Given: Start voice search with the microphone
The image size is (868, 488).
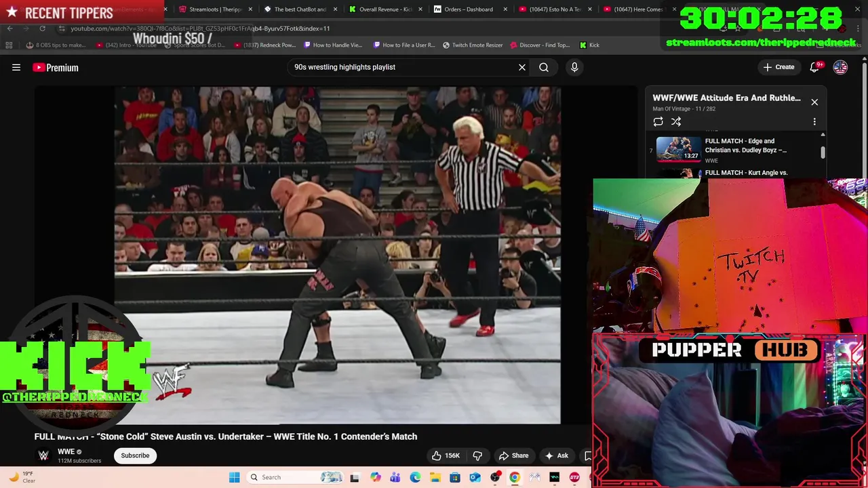Looking at the screenshot, I should (x=574, y=67).
